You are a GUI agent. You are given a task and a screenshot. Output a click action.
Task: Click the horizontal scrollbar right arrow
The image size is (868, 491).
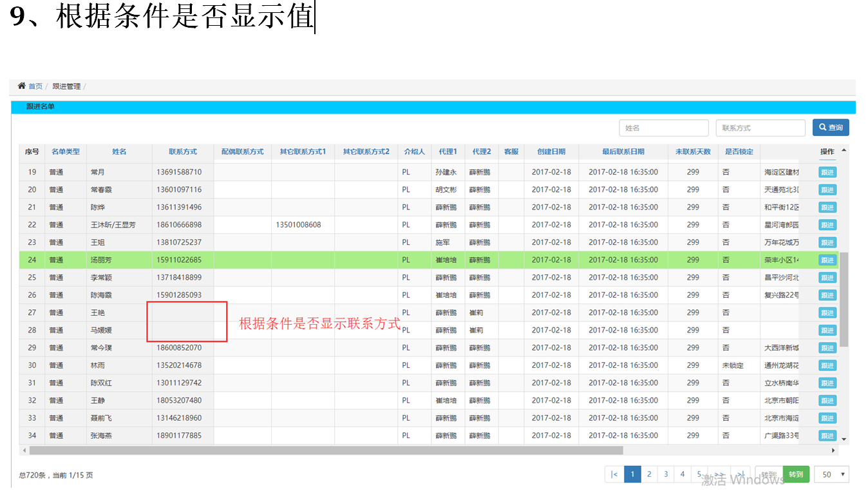834,450
